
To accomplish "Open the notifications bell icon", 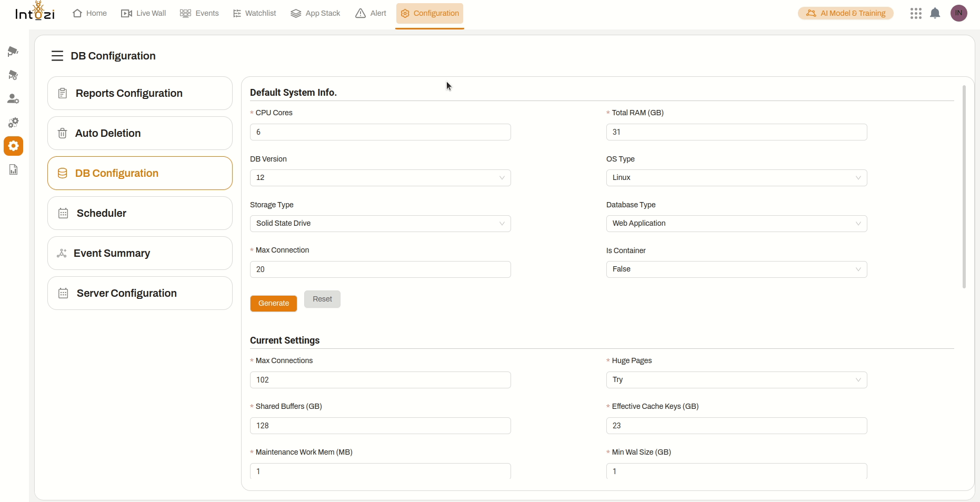I will point(935,13).
